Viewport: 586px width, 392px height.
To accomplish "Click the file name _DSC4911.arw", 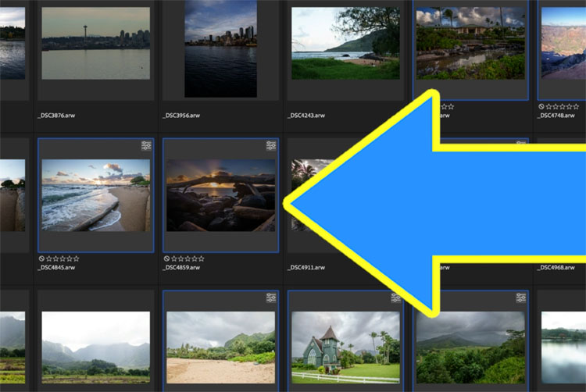I will (x=306, y=267).
